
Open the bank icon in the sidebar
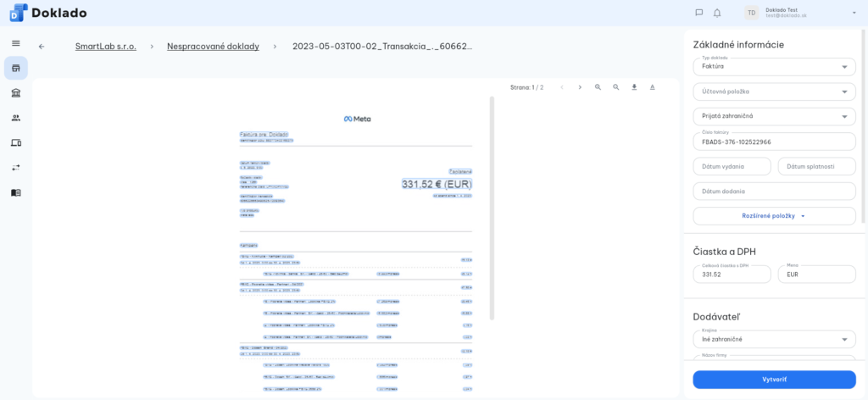click(x=15, y=93)
